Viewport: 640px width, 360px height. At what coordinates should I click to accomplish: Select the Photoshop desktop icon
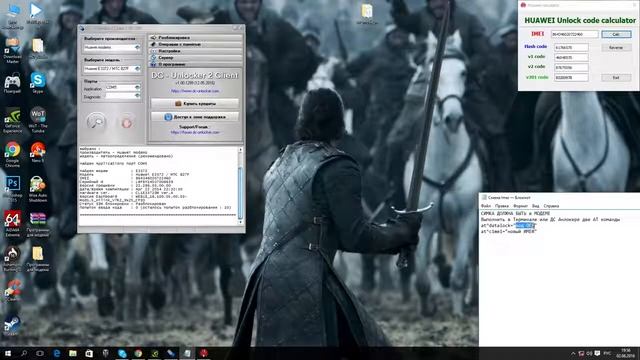coord(13,188)
